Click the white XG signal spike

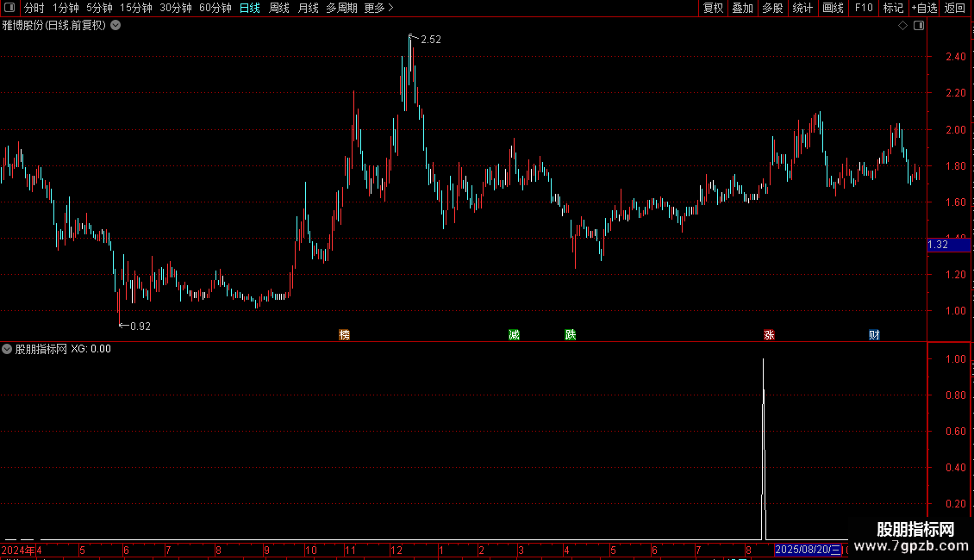[764, 448]
